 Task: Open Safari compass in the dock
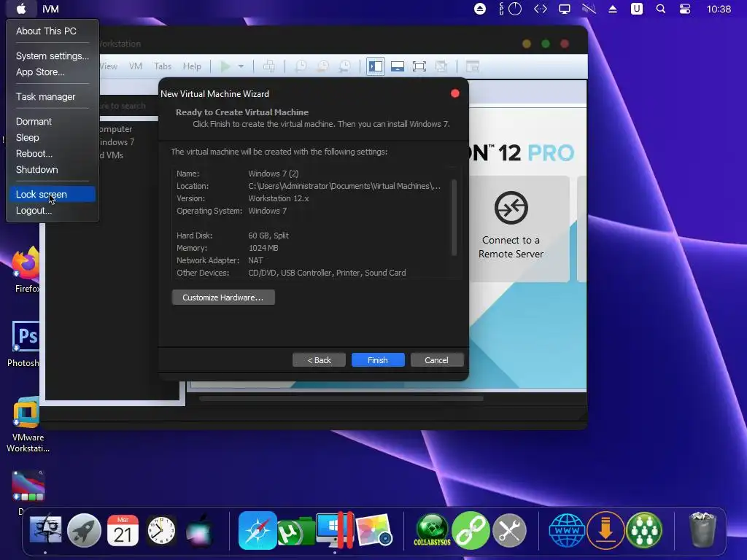tap(258, 531)
